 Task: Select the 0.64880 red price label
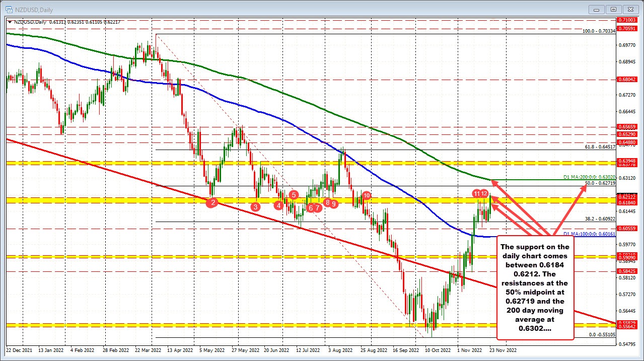pyautogui.click(x=627, y=143)
